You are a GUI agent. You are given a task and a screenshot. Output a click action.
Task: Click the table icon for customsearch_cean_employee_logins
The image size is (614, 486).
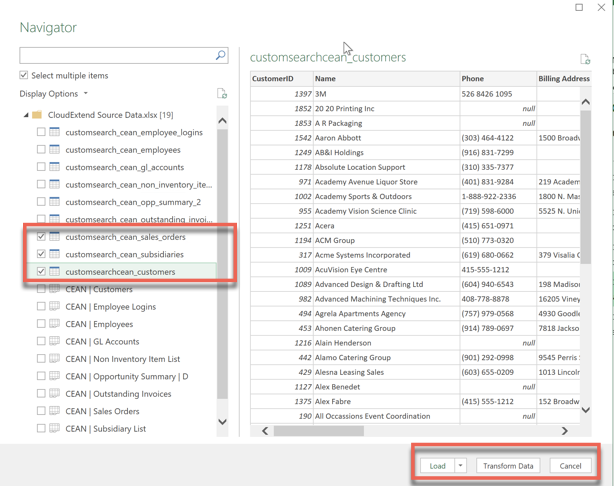coord(54,132)
